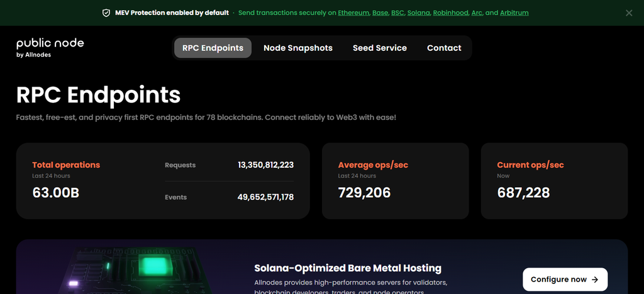The width and height of the screenshot is (644, 294).
Task: Click the MEV Protection shield icon
Action: click(106, 13)
